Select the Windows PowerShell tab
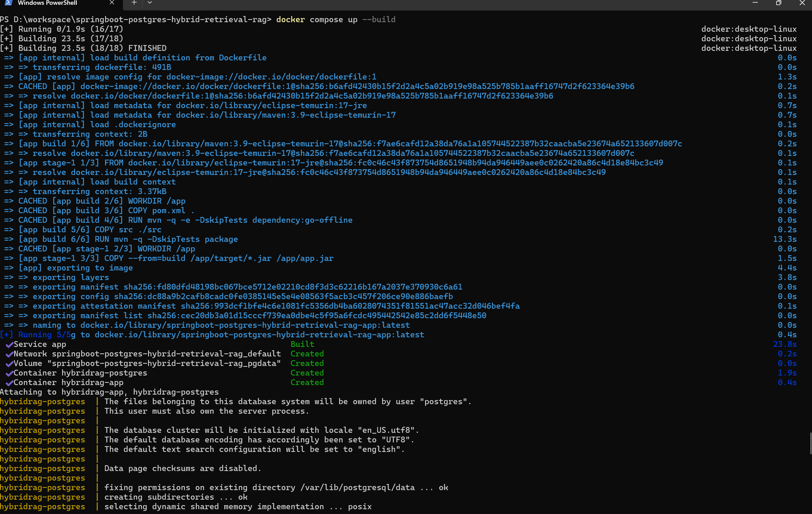 48,3
